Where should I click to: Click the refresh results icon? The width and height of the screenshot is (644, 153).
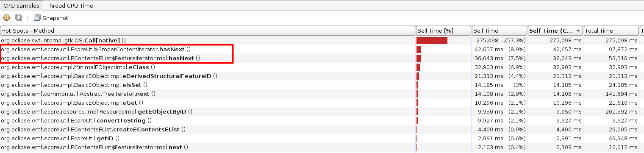point(19,18)
